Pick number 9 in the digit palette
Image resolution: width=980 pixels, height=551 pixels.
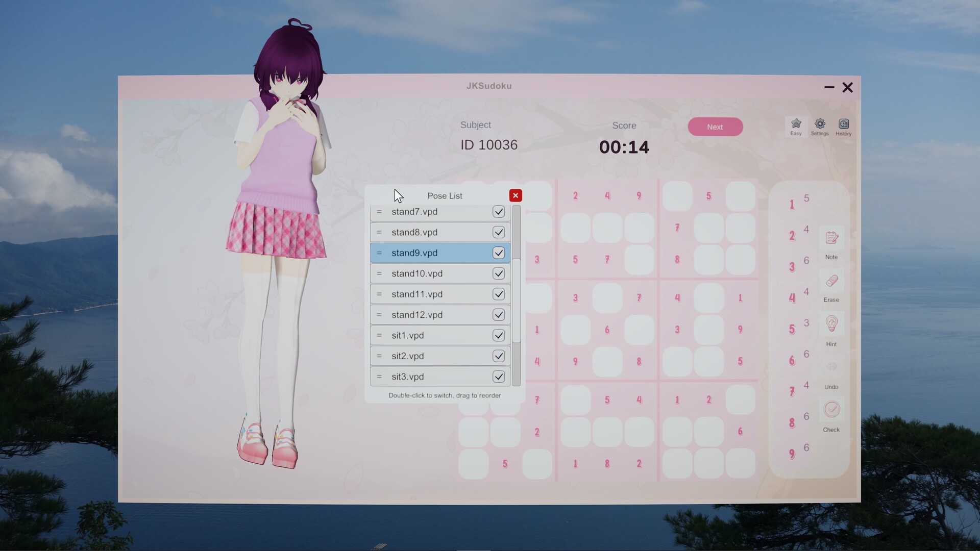coord(792,454)
